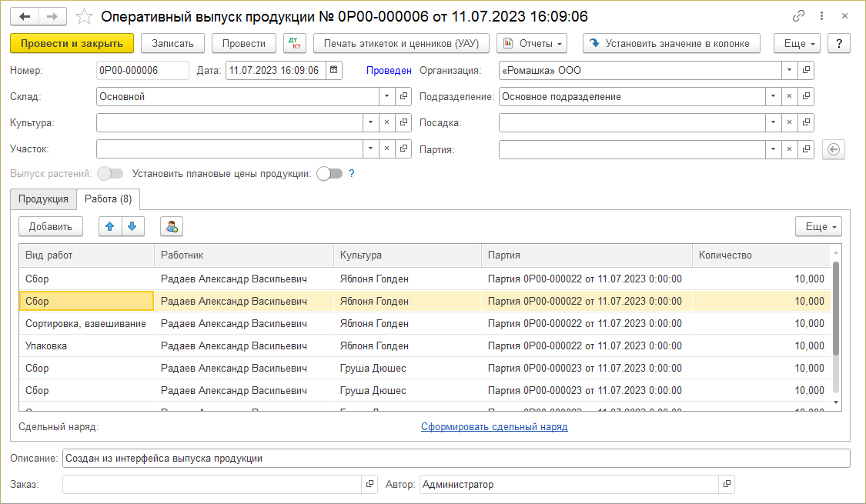866x504 pixels.
Task: Copy link via chain icon
Action: tap(798, 16)
